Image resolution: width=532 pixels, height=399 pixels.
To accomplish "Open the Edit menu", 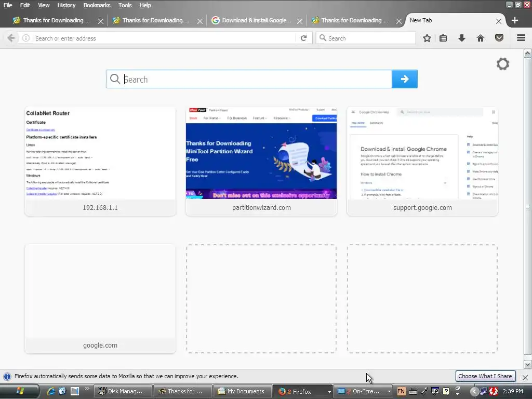I will pyautogui.click(x=25, y=5).
